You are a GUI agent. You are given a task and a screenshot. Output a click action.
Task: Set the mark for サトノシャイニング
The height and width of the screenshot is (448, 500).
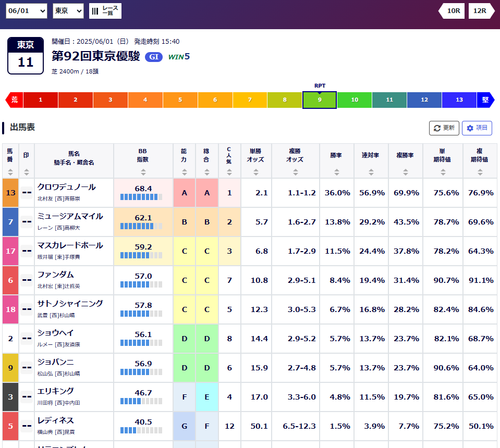[x=27, y=309]
